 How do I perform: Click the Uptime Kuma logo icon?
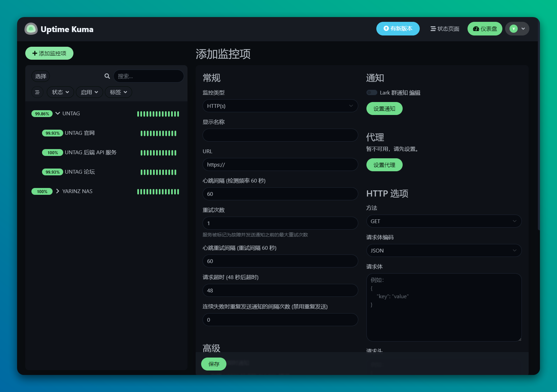coord(31,29)
